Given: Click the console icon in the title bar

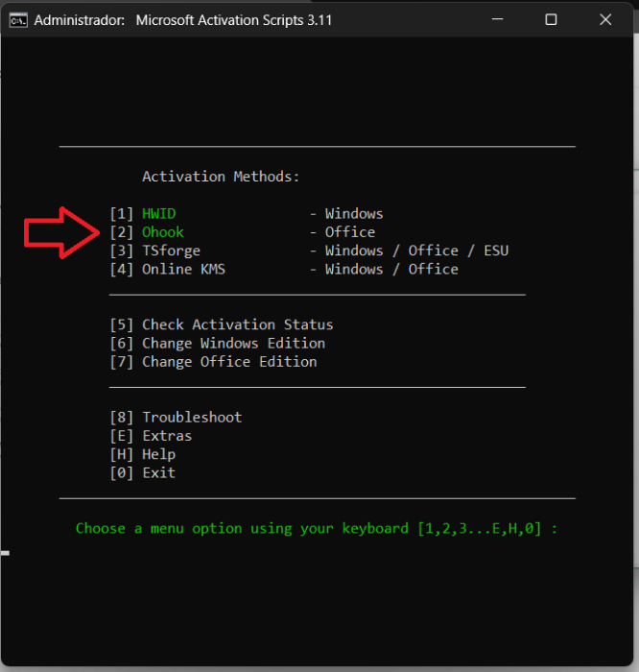Looking at the screenshot, I should [x=18, y=20].
